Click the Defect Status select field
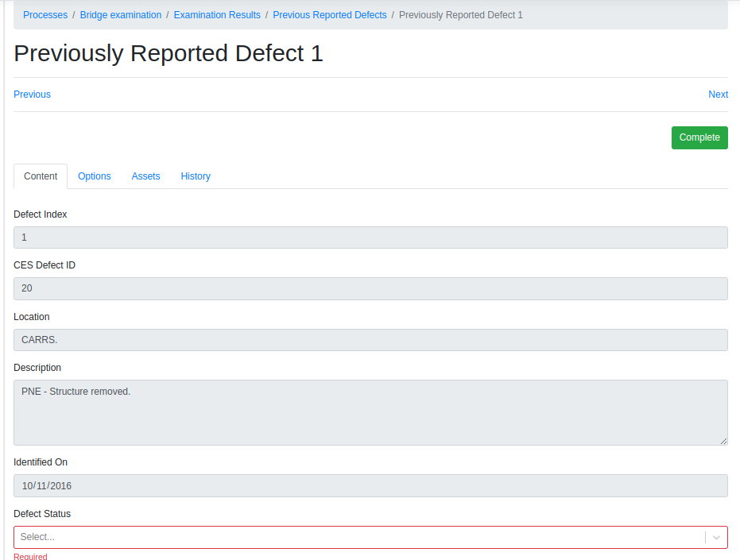Viewport: 740px width, 560px height. coord(358,538)
